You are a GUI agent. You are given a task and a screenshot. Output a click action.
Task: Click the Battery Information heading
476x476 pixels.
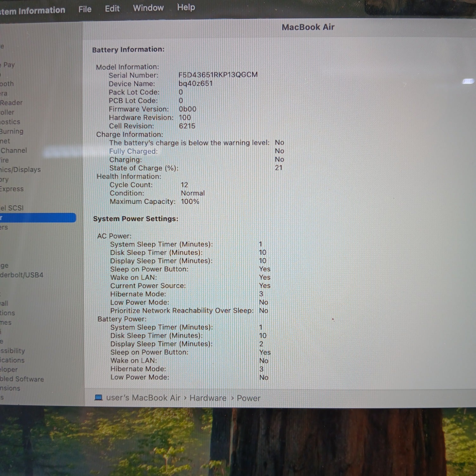[128, 50]
